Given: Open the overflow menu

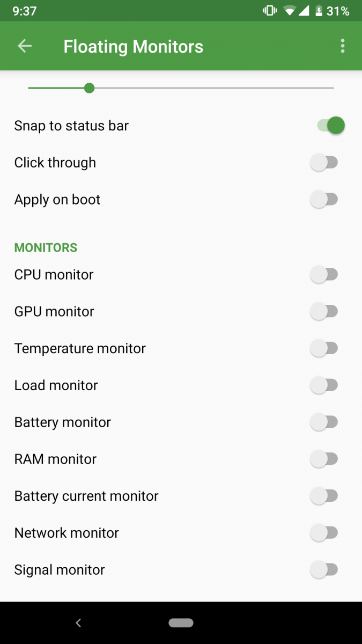Looking at the screenshot, I should (343, 46).
